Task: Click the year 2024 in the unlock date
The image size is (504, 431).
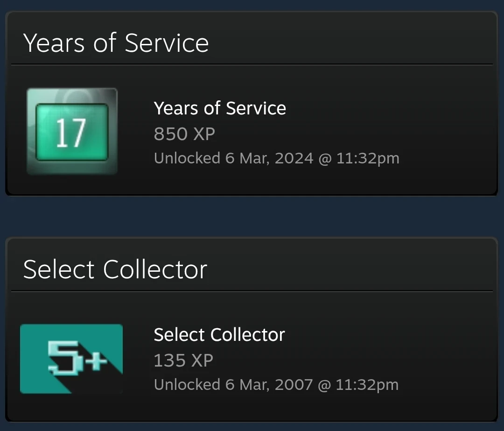Action: pos(294,158)
